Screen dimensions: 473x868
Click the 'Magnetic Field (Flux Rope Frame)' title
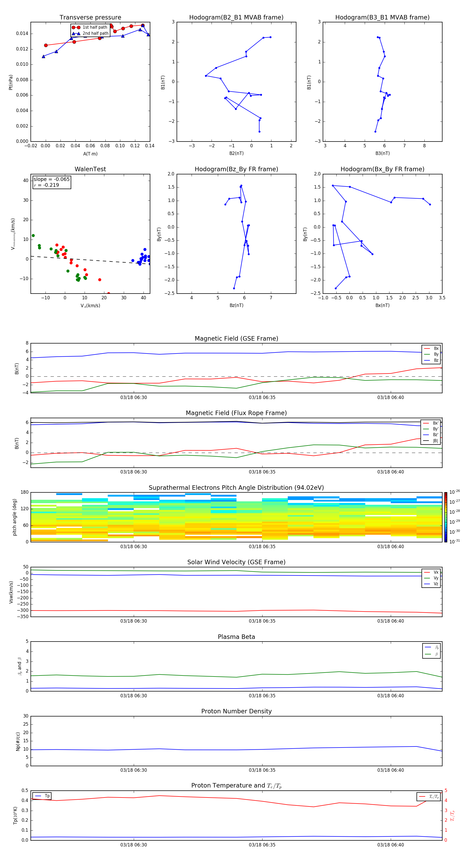point(236,413)
